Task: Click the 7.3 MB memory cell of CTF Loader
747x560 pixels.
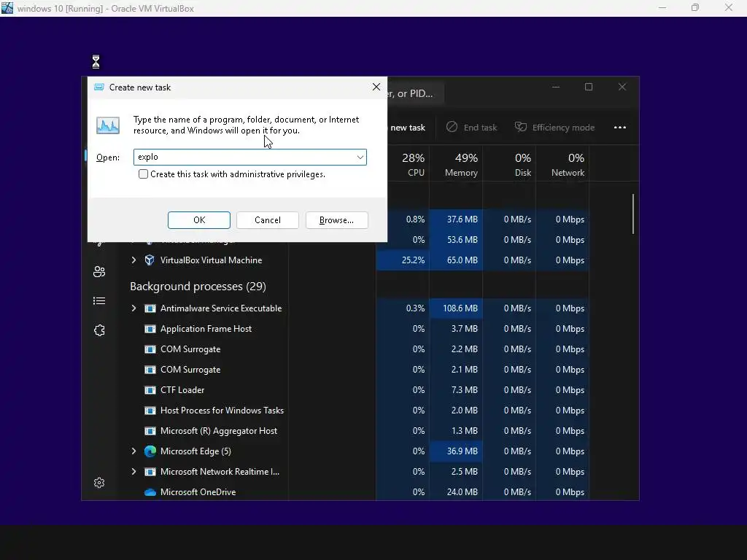Action: click(x=456, y=390)
